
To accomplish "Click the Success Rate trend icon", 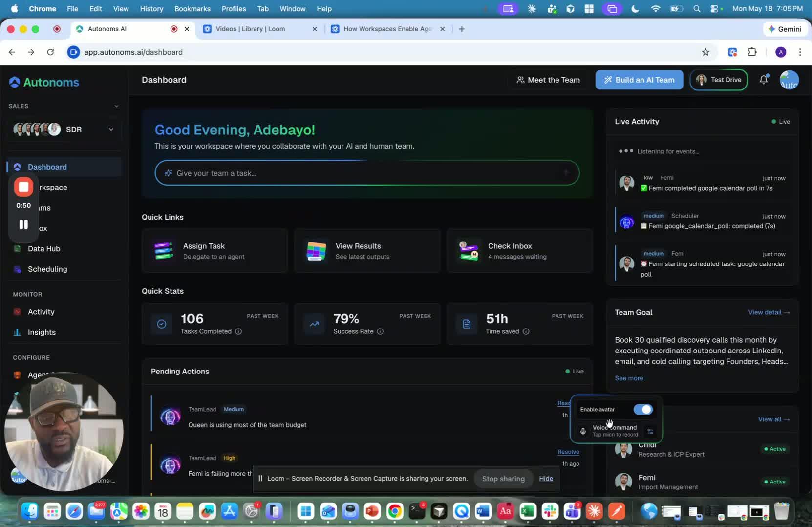I will click(314, 324).
